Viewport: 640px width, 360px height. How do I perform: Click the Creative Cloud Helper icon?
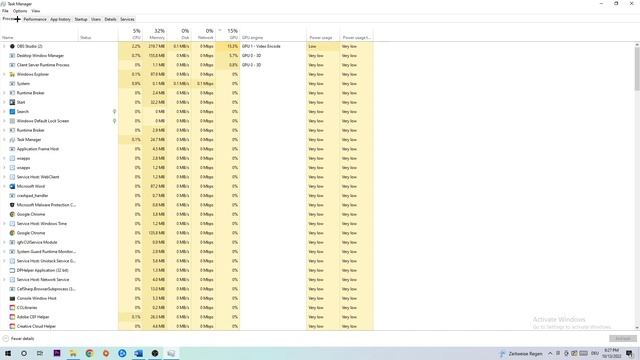12,326
